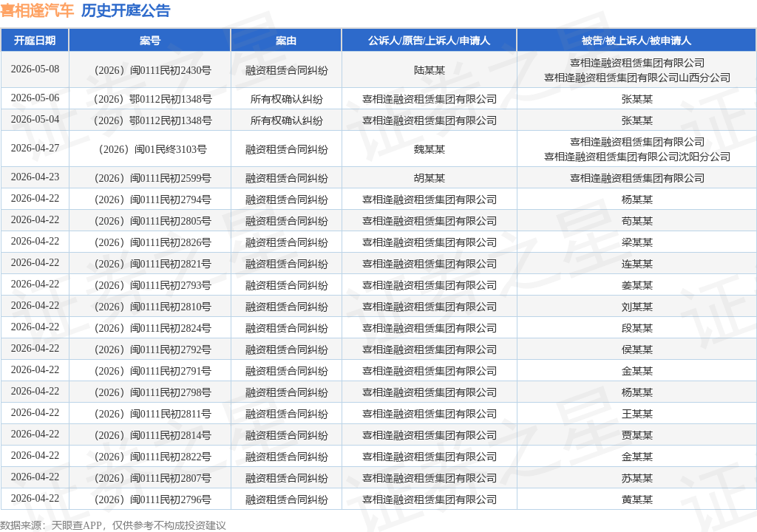Viewport: 757px width, 532px height.
Task: Select case number 闽0111民初2810号
Action: click(x=171, y=307)
